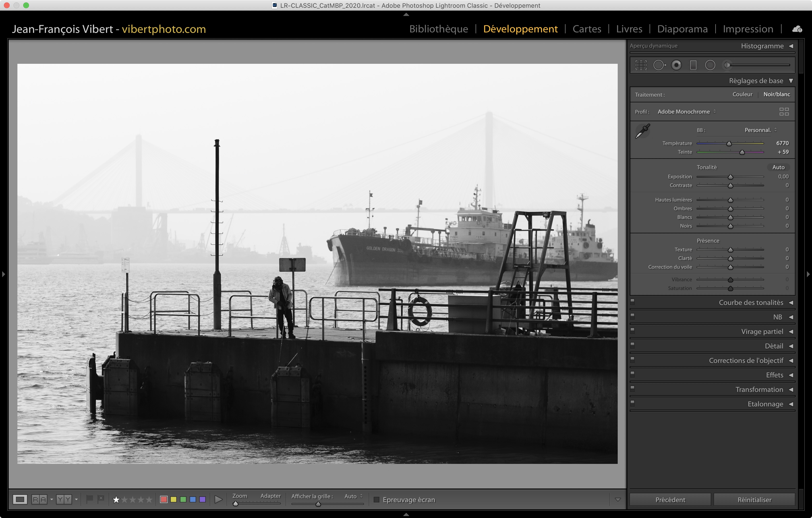Choose the Red Eye correction tool

tap(676, 65)
